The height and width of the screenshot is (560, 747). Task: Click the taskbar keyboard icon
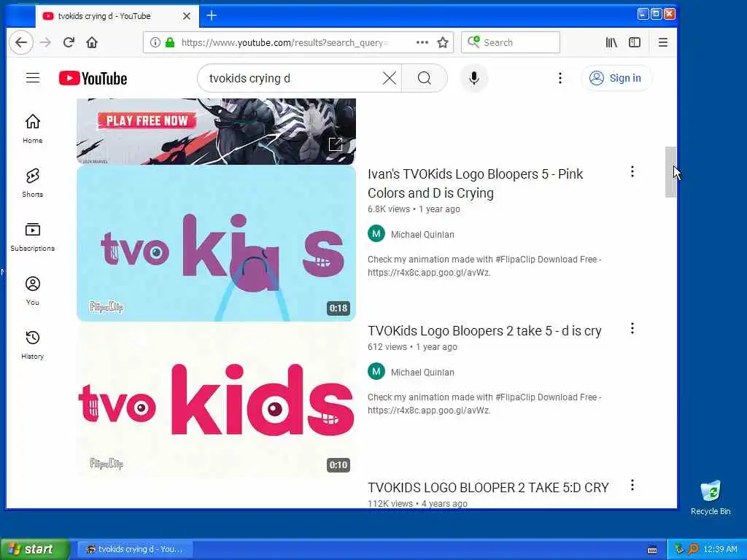[x=652, y=550]
